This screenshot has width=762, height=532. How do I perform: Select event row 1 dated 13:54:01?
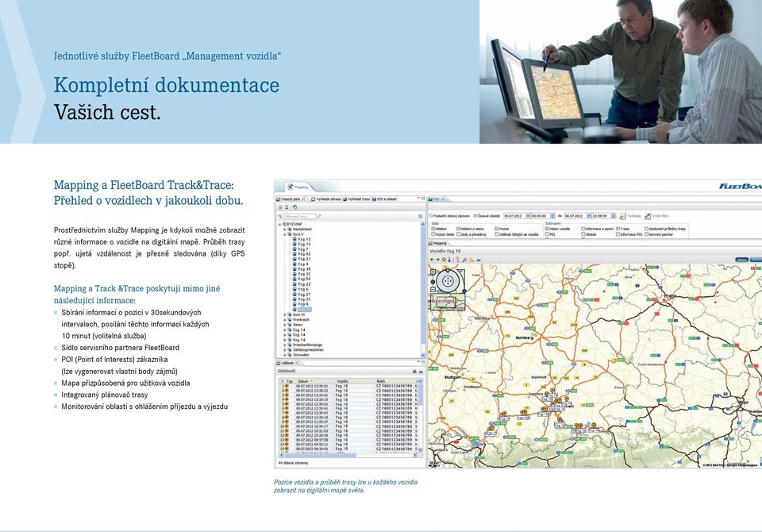pos(349,386)
